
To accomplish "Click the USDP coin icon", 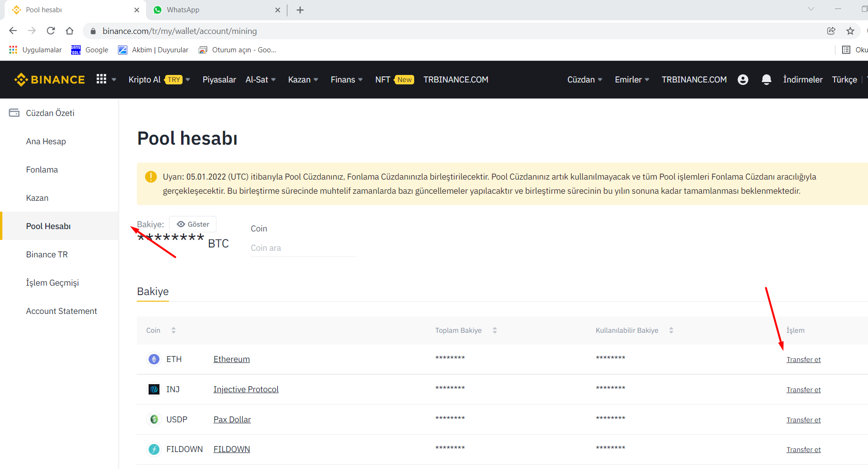I will (x=154, y=420).
